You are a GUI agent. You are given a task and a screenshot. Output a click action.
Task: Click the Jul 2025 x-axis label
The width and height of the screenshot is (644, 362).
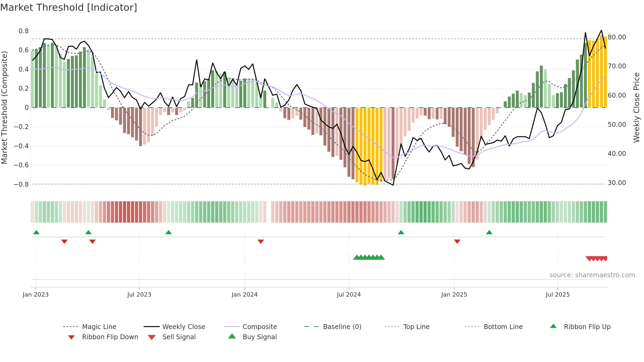[558, 294]
